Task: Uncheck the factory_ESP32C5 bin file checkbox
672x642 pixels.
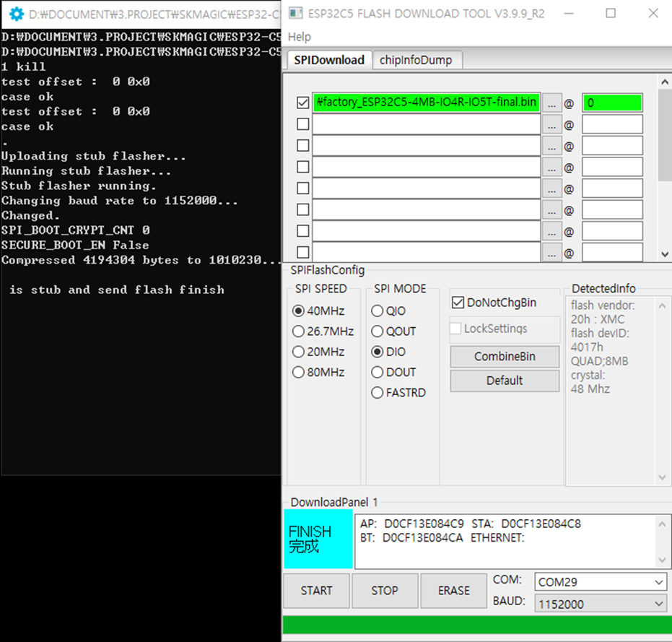Action: point(303,103)
